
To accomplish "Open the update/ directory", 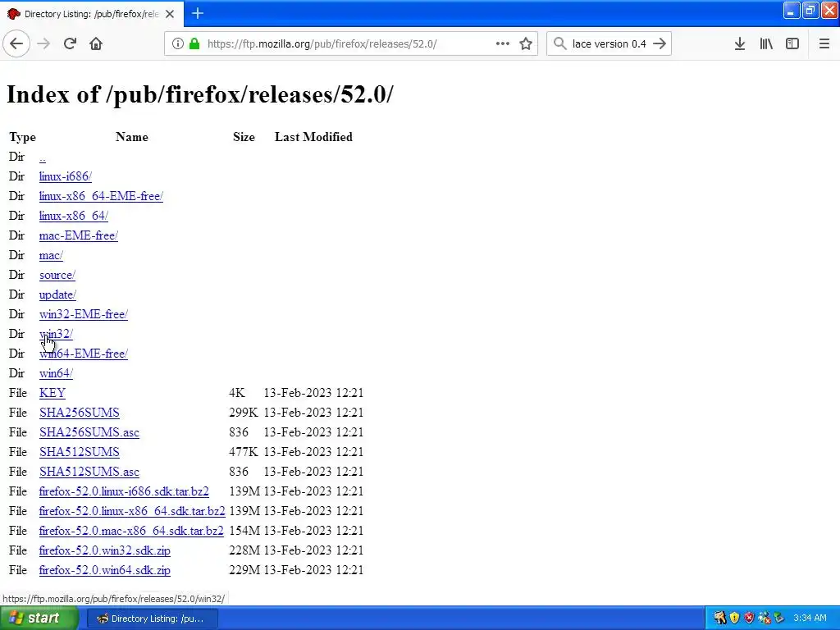I will [57, 294].
